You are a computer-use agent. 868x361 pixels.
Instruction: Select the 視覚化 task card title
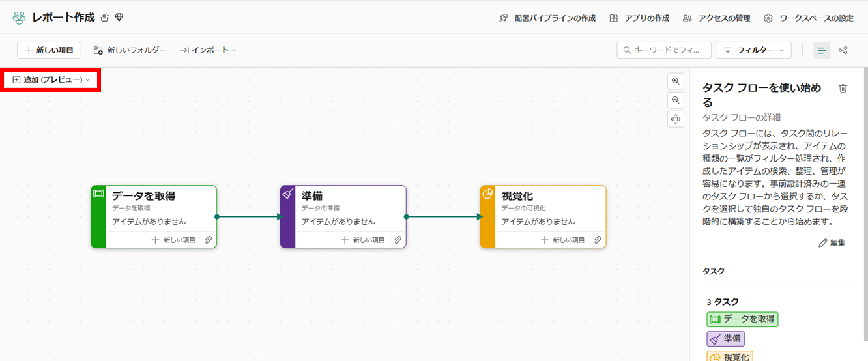[x=517, y=196]
